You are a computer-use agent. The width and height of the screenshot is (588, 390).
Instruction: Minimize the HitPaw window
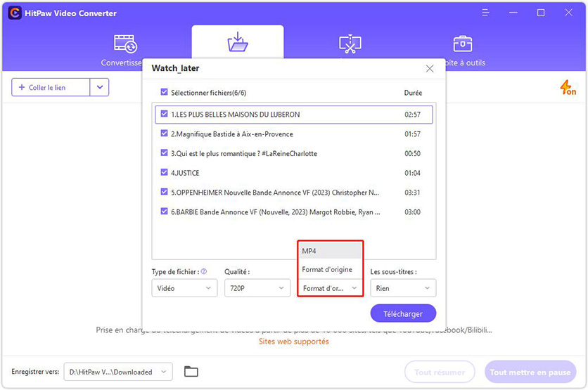(513, 13)
